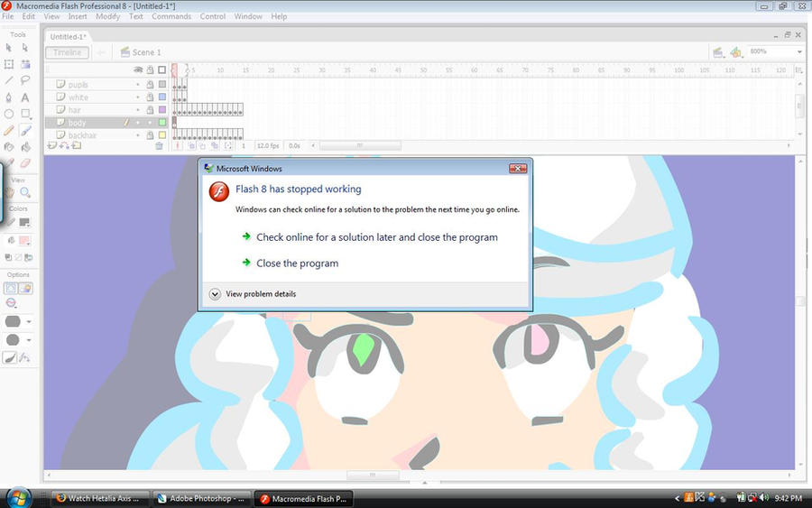Click the Modify Onion Markers button
812x508 pixels.
point(228,146)
